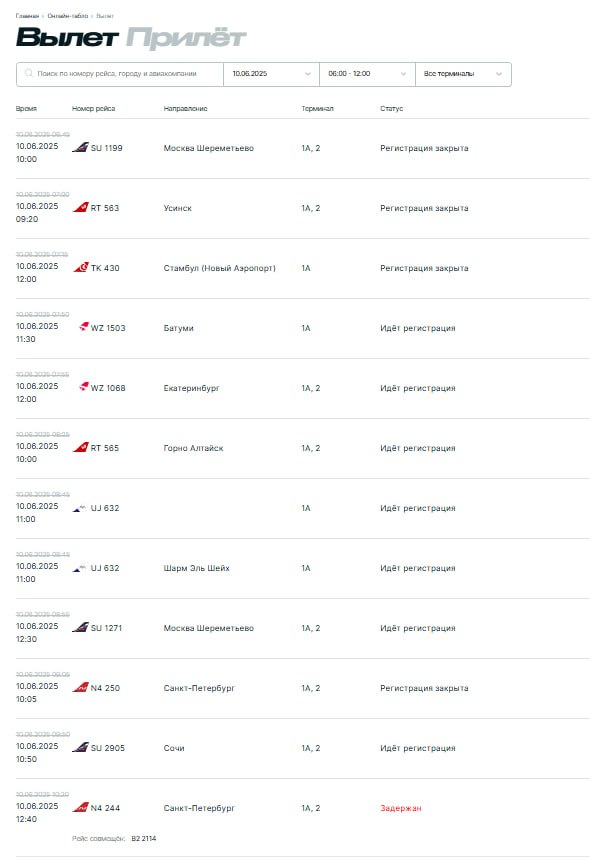Select the Вылет tab heading
The width and height of the screenshot is (590, 860).
click(67, 37)
